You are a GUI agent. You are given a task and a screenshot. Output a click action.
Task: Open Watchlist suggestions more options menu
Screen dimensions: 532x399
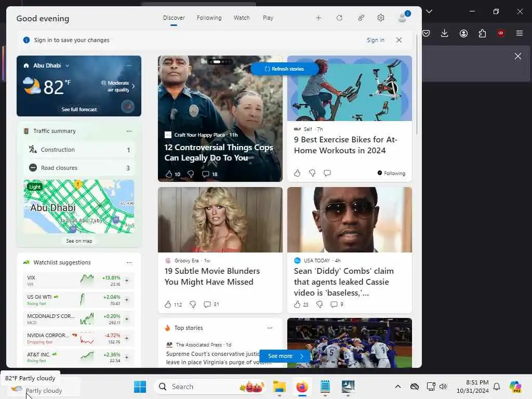tap(129, 262)
